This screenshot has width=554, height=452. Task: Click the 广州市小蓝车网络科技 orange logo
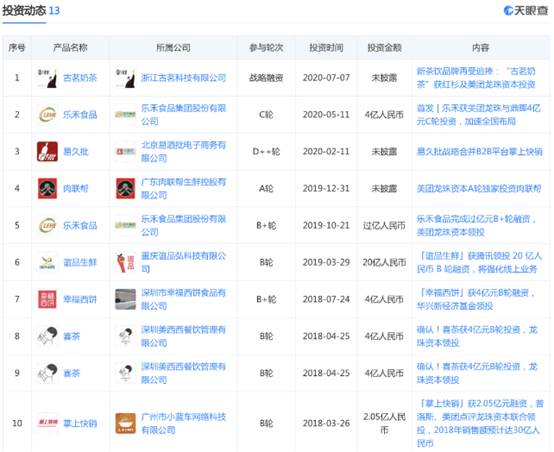pyautogui.click(x=125, y=423)
